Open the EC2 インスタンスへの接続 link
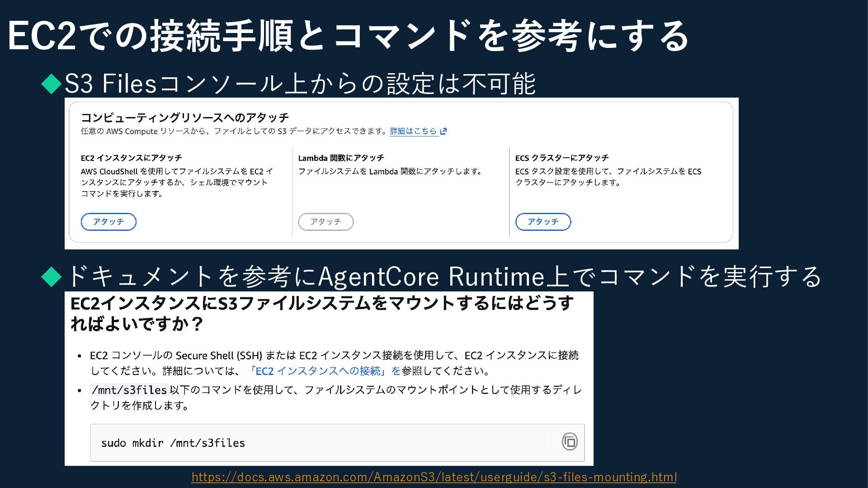Image resolution: width=868 pixels, height=488 pixels. click(x=324, y=371)
